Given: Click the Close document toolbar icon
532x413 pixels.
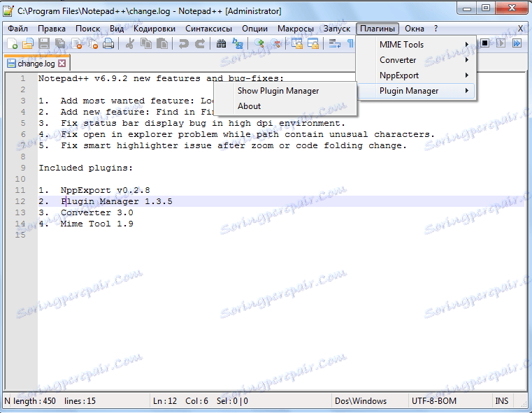Looking at the screenshot, I should [x=77, y=44].
